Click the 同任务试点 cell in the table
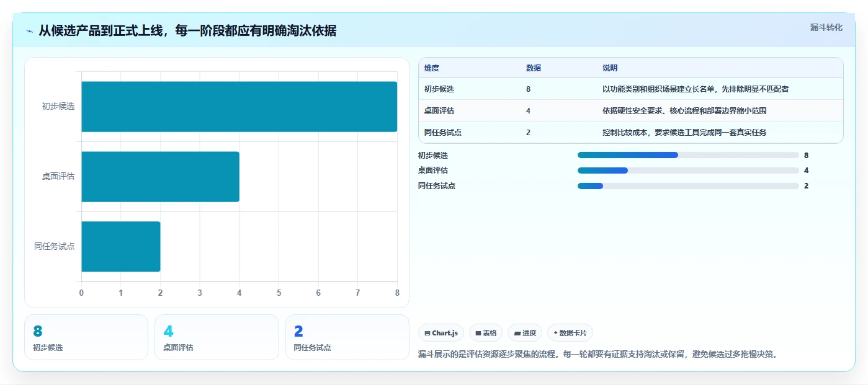Image resolution: width=868 pixels, height=385 pixels. click(x=443, y=133)
